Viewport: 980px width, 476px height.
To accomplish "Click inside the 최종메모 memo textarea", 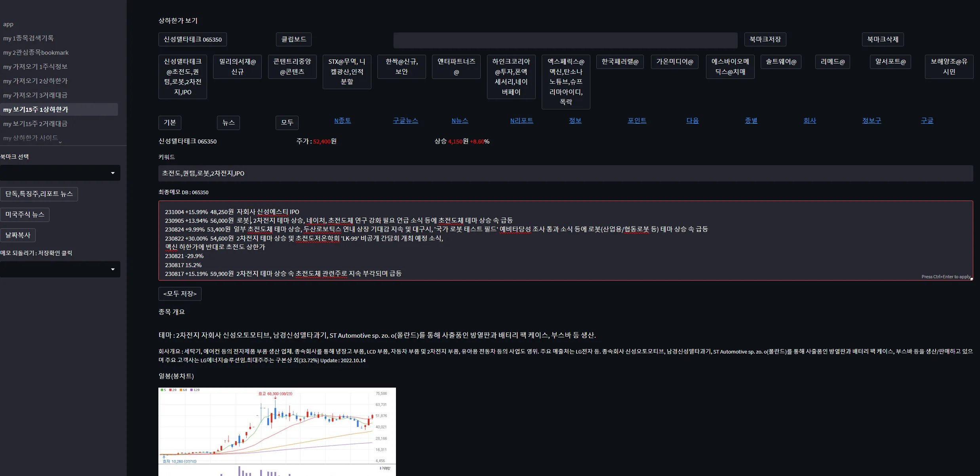I will pyautogui.click(x=565, y=241).
